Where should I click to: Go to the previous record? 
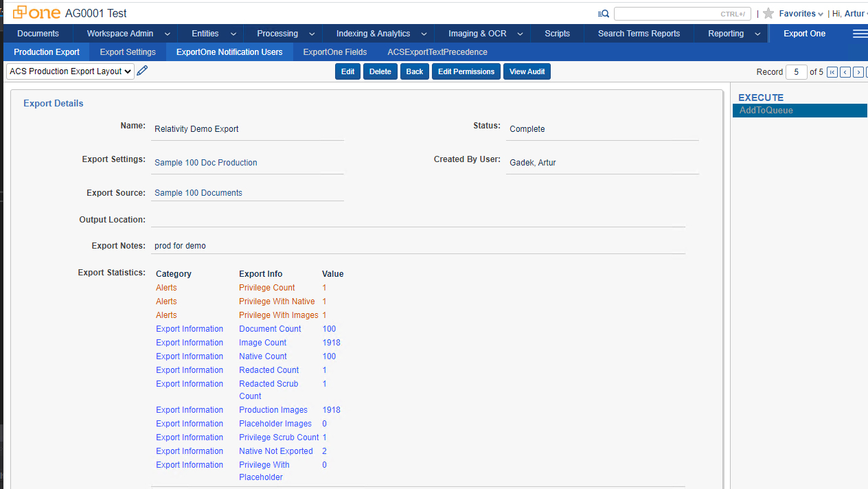pyautogui.click(x=845, y=71)
